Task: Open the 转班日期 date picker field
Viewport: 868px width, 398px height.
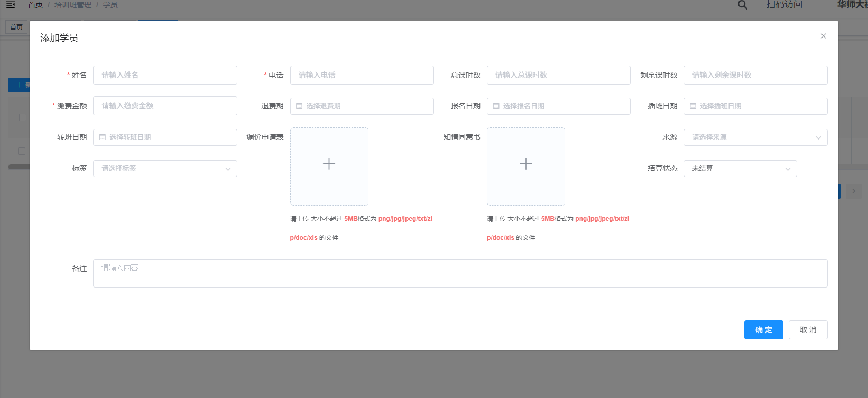Action: pyautogui.click(x=165, y=137)
